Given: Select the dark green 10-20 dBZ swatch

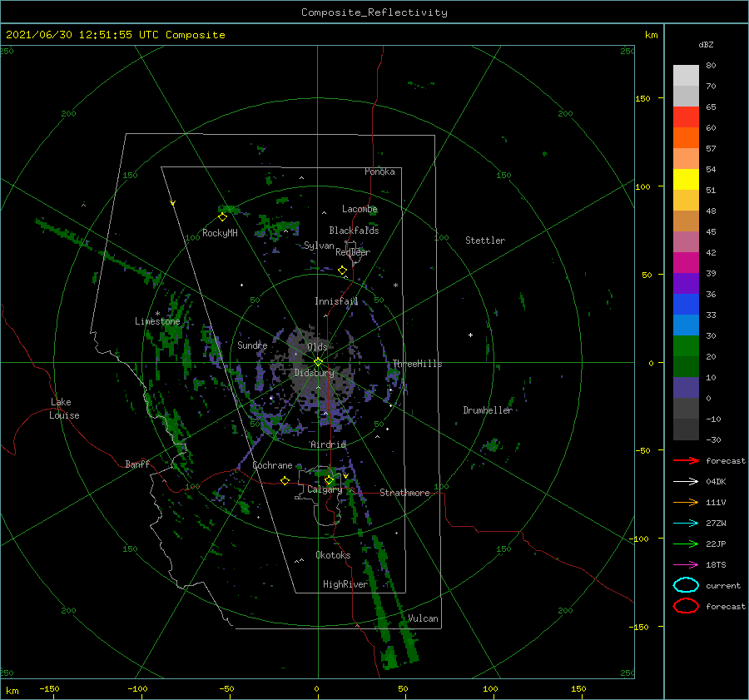Looking at the screenshot, I should click(x=686, y=366).
